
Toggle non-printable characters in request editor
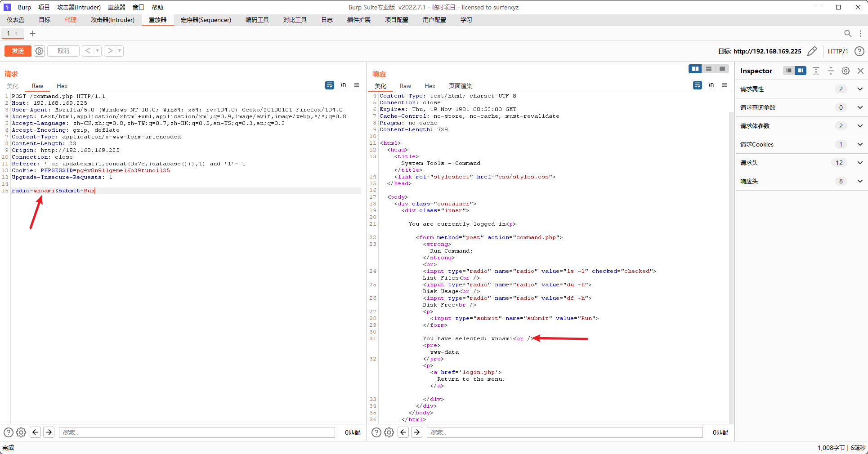[343, 85]
